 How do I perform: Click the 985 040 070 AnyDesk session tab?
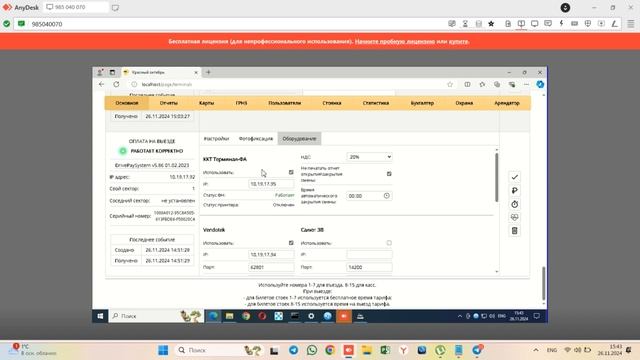coord(76,7)
